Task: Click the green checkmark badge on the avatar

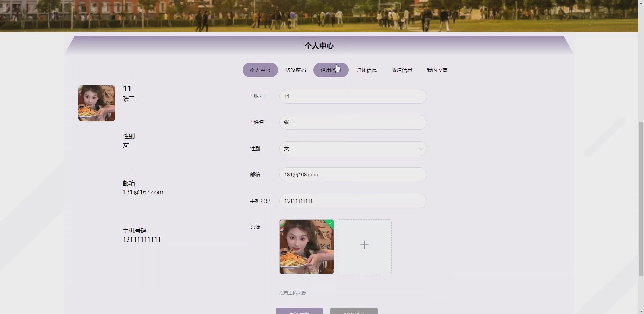Action: 330,223
